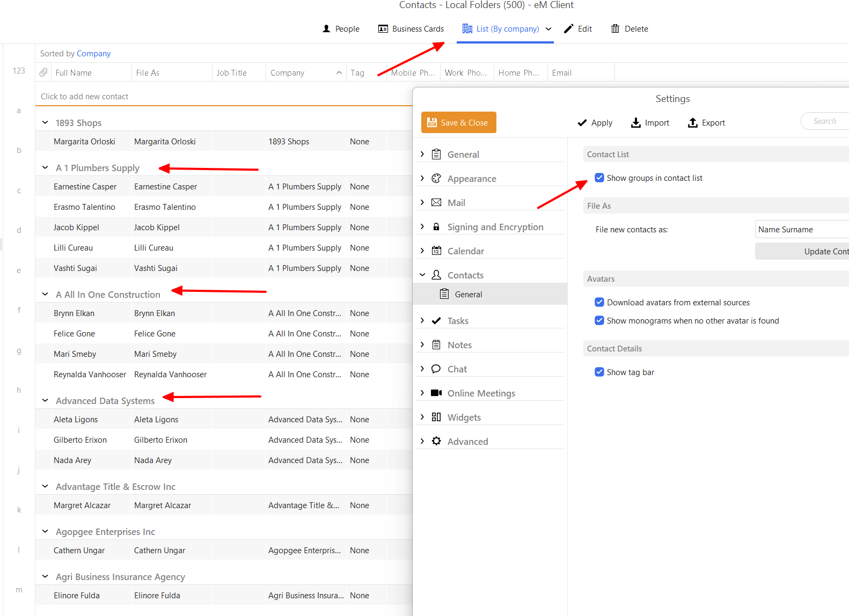Click the Advanced gear icon

(436, 441)
